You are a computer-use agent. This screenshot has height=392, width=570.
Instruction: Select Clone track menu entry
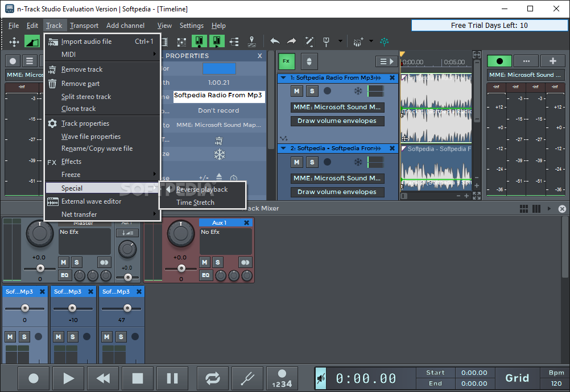click(x=102, y=109)
